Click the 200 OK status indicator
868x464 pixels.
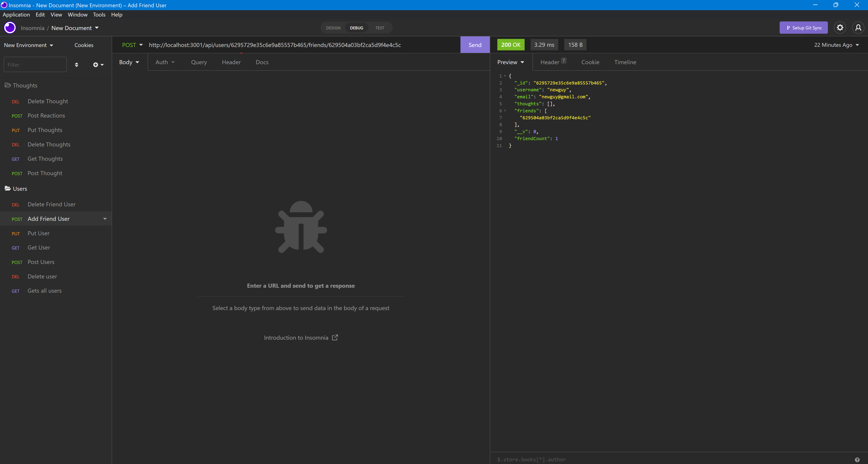click(x=510, y=45)
